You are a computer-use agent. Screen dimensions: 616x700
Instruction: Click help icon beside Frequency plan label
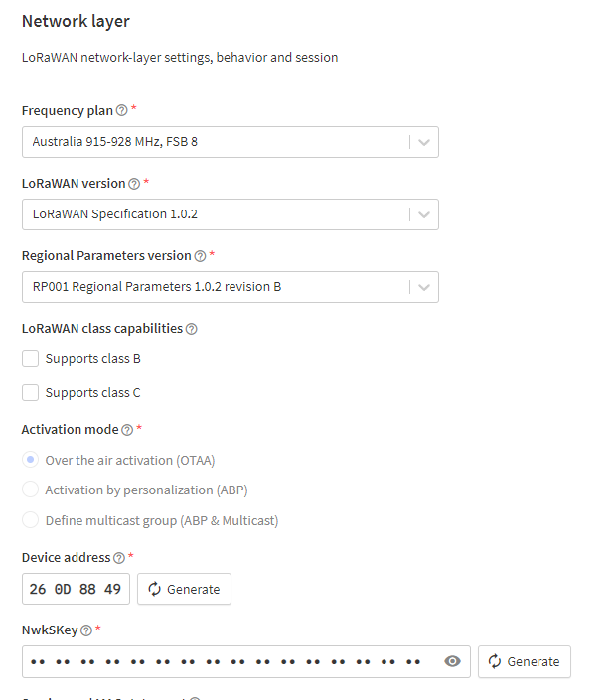(x=122, y=111)
